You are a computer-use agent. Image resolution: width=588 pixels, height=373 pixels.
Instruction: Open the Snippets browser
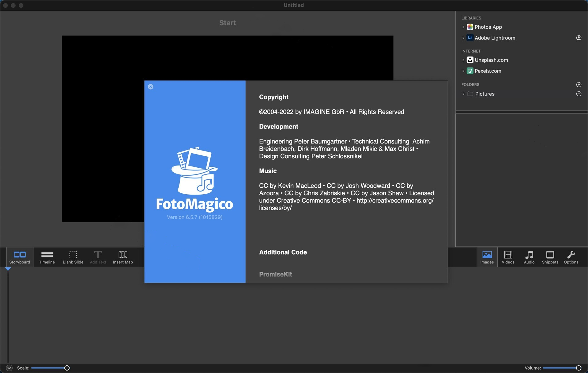(x=550, y=257)
